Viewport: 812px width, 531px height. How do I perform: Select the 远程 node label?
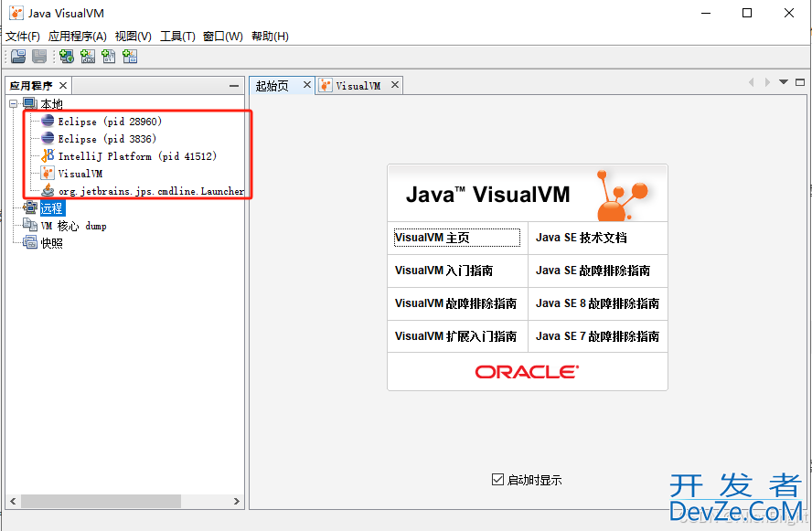52,208
